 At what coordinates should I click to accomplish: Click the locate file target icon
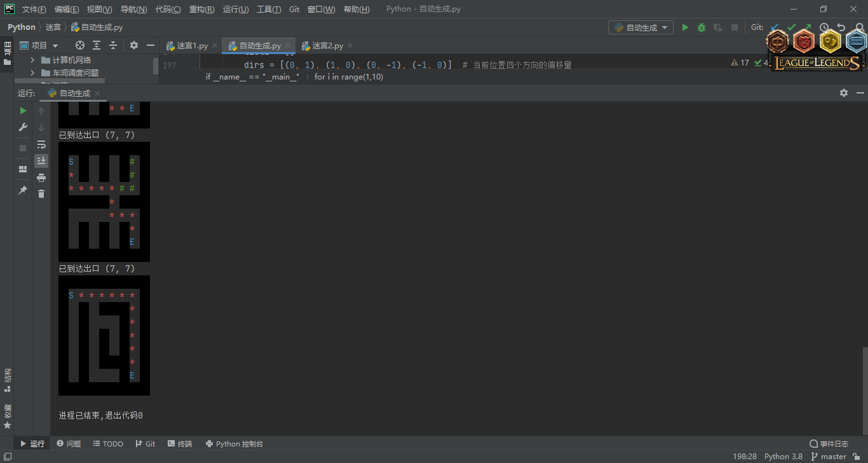80,45
